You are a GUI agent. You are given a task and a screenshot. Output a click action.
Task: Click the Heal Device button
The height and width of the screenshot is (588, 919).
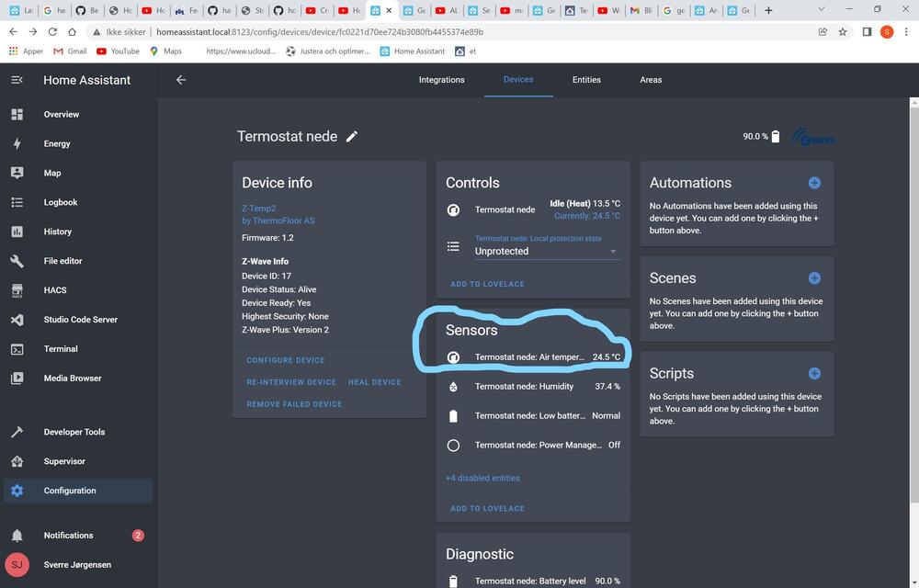coord(374,382)
